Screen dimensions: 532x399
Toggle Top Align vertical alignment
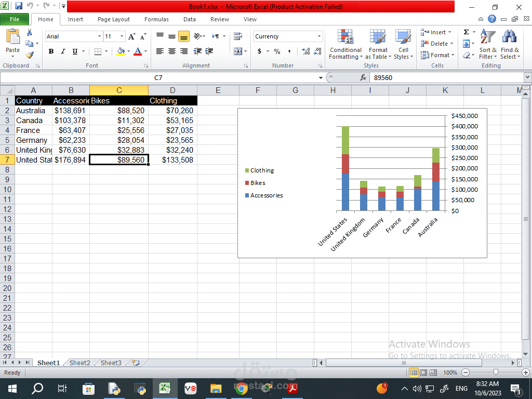(160, 36)
